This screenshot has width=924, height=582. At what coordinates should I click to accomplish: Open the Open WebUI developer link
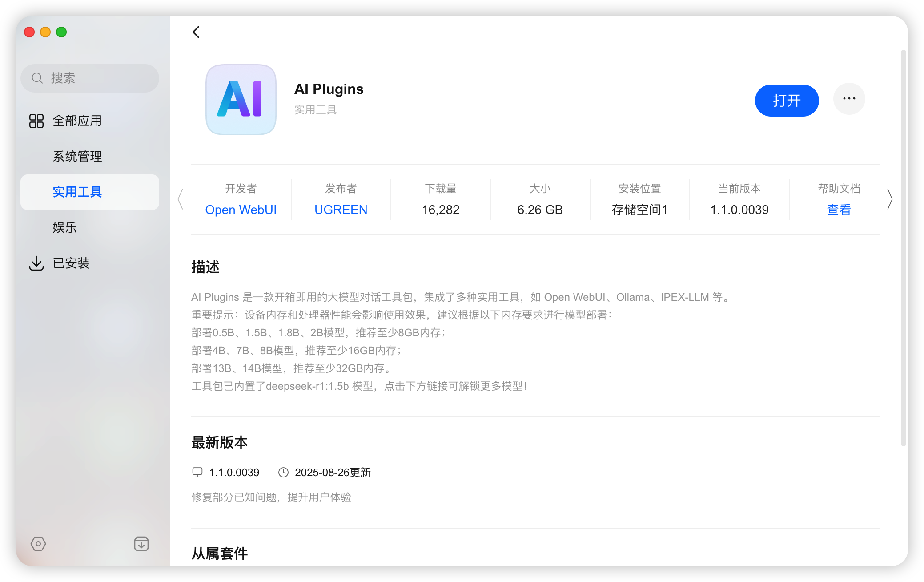click(241, 210)
